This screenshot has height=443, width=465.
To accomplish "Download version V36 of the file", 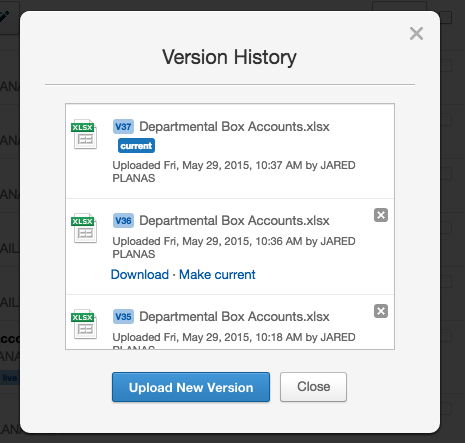I will click(140, 275).
